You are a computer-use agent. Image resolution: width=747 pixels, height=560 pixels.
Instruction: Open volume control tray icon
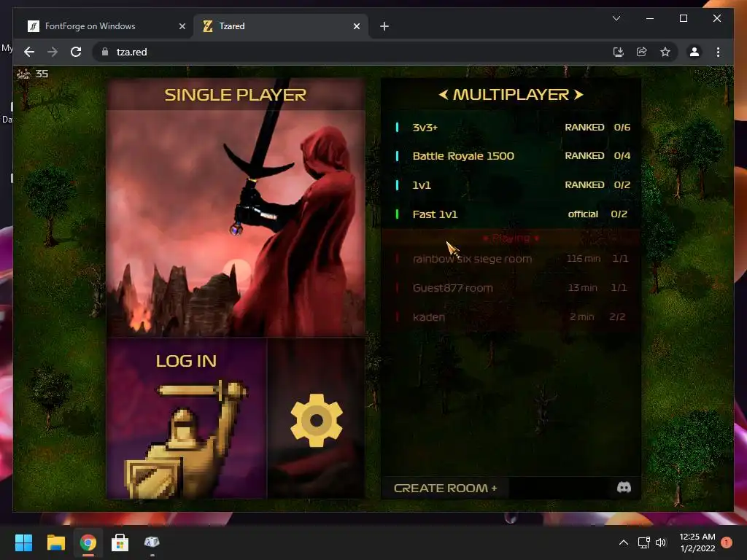[661, 542]
